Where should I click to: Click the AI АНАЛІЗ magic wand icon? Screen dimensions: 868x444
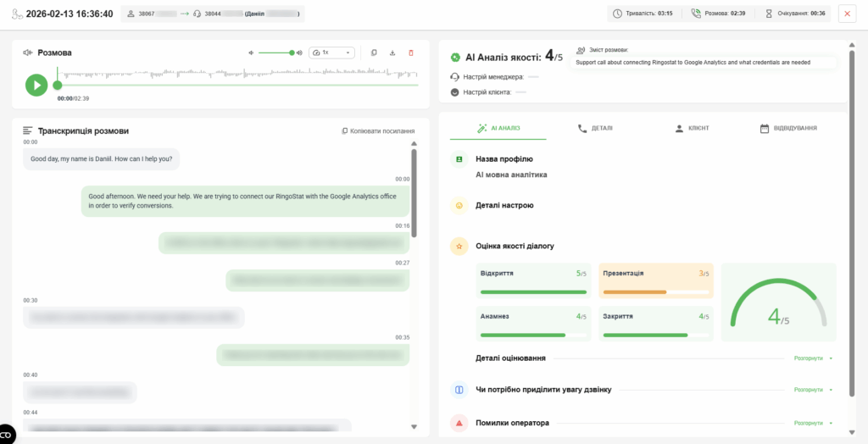coord(481,128)
